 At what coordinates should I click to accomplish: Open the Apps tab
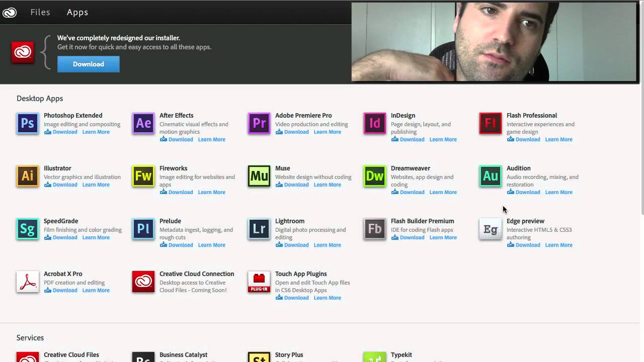point(77,12)
